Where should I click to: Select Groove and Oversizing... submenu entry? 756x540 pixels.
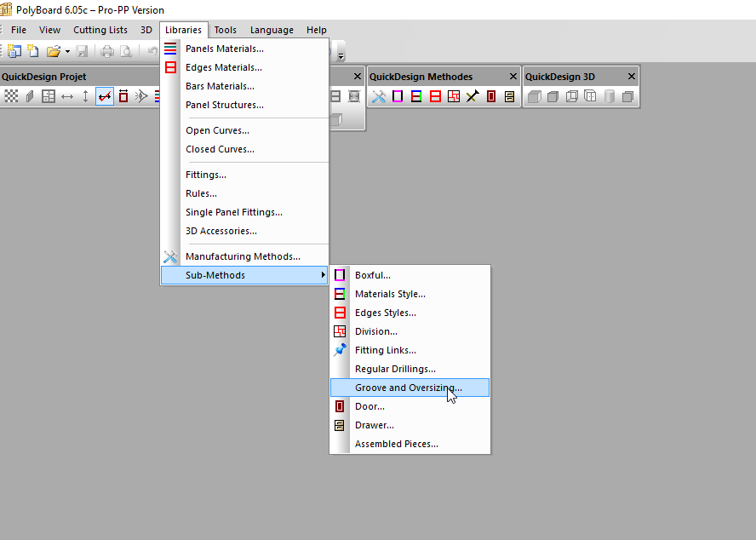(409, 388)
